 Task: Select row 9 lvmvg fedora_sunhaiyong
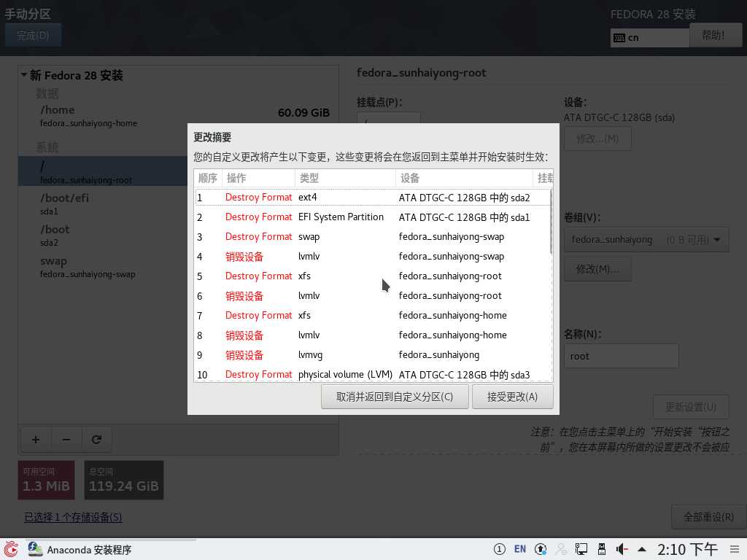pos(373,355)
